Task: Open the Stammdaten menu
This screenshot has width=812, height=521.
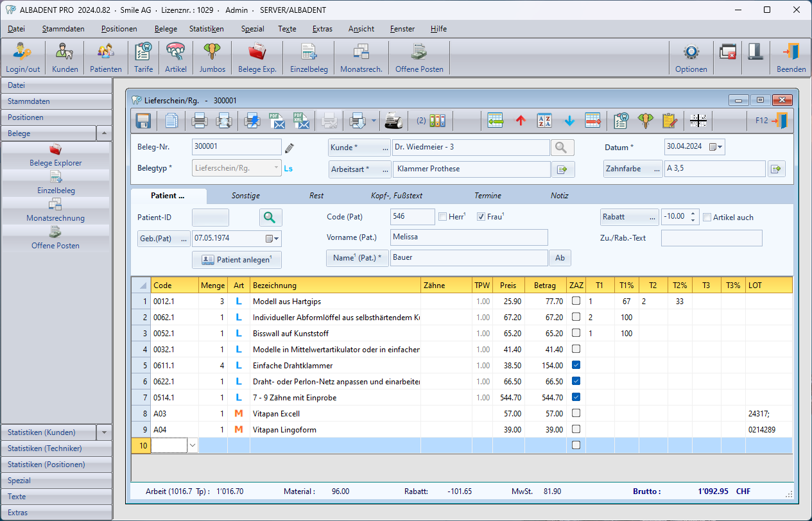Action: point(63,29)
